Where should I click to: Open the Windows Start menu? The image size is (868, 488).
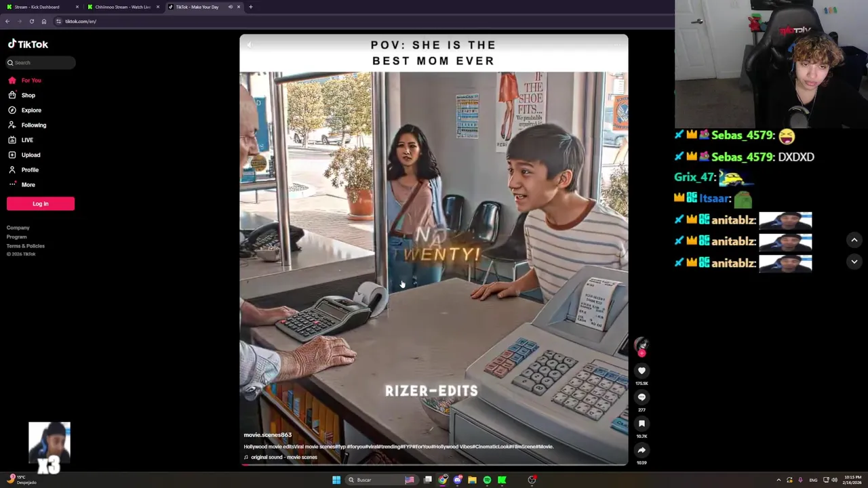pos(336,480)
